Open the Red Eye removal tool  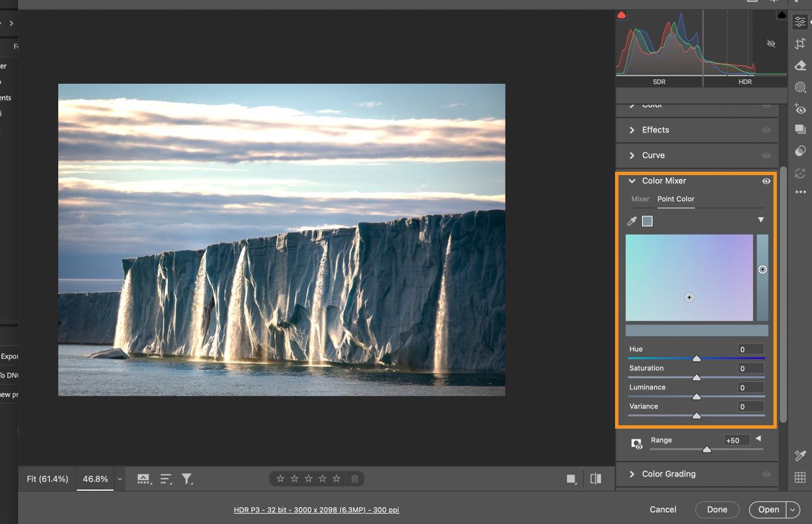(800, 109)
